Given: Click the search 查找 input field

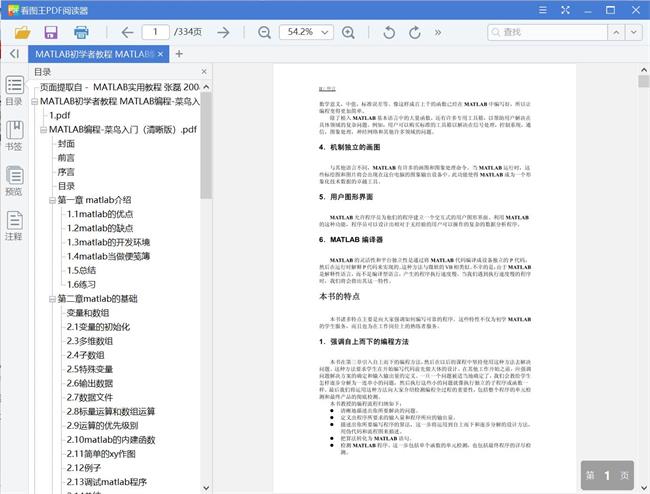Looking at the screenshot, I should [548, 32].
